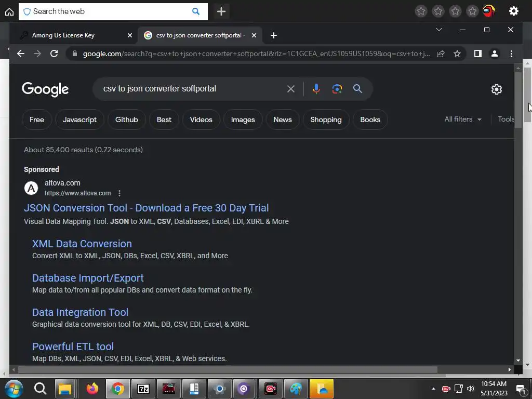This screenshot has width=532, height=399.
Task: Show hidden system tray icons arrow
Action: pyautogui.click(x=433, y=389)
